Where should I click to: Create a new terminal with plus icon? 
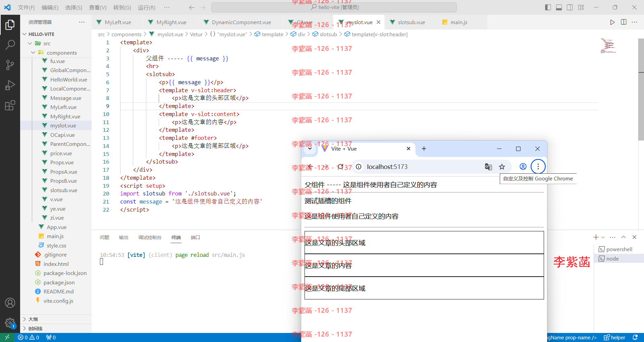click(596, 237)
